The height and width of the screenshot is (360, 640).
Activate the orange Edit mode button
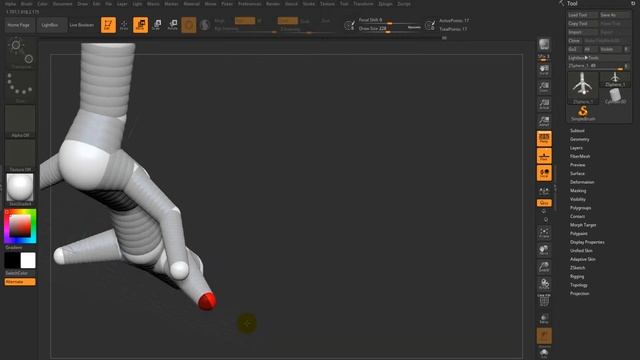(108, 25)
